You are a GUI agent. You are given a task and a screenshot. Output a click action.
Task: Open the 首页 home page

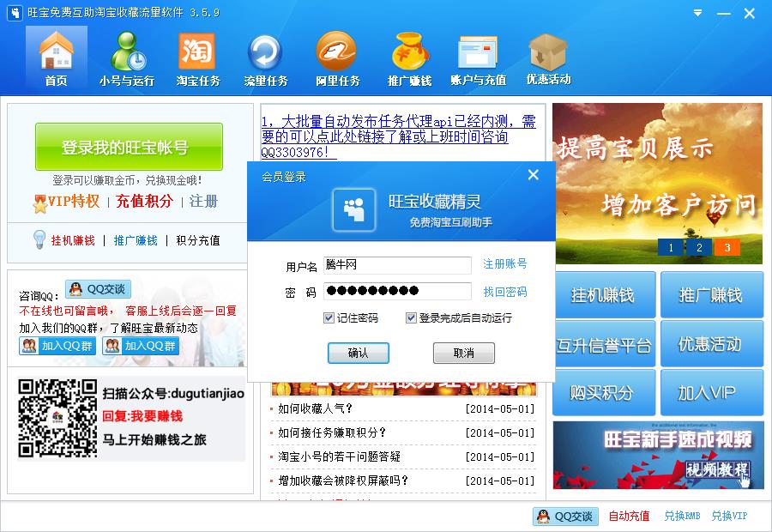pyautogui.click(x=56, y=58)
